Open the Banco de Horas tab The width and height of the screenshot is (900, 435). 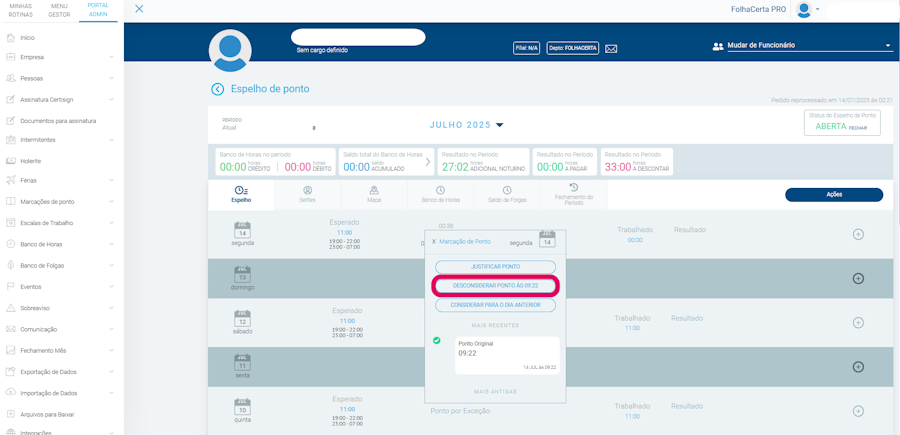tap(440, 195)
